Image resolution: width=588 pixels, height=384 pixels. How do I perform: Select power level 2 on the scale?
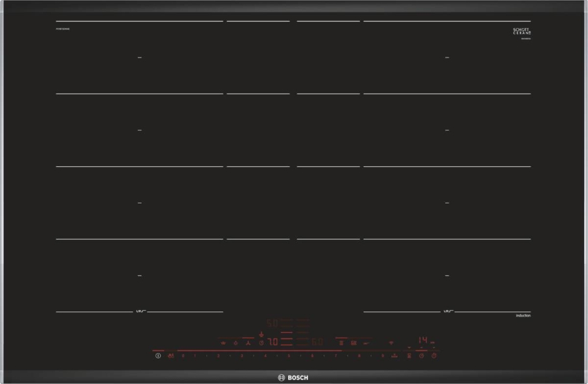[218, 356]
